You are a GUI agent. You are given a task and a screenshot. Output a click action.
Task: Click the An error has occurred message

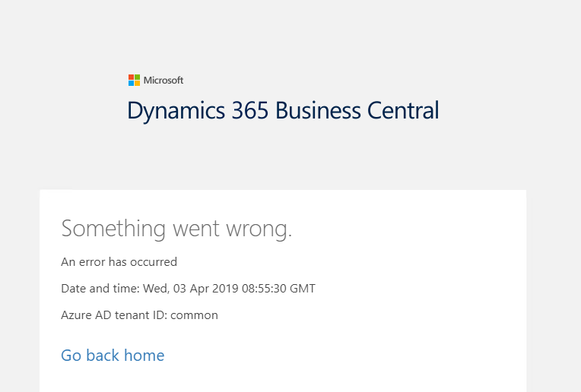pyautogui.click(x=119, y=262)
